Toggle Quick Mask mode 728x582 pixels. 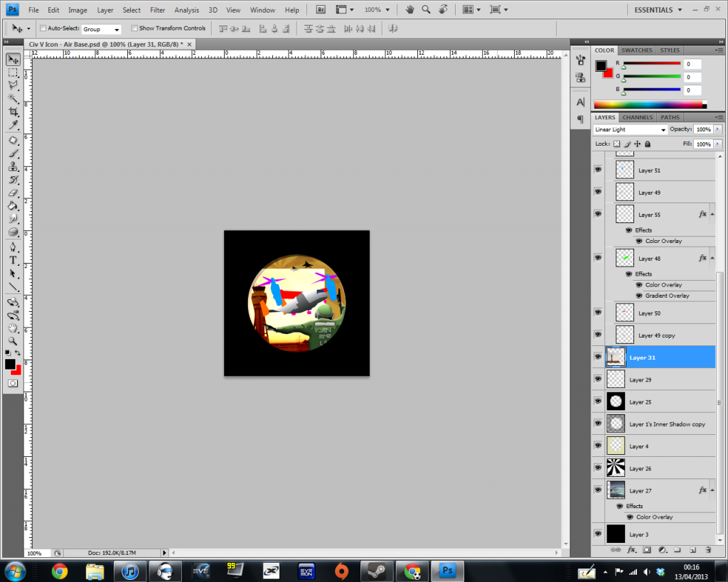tap(13, 383)
